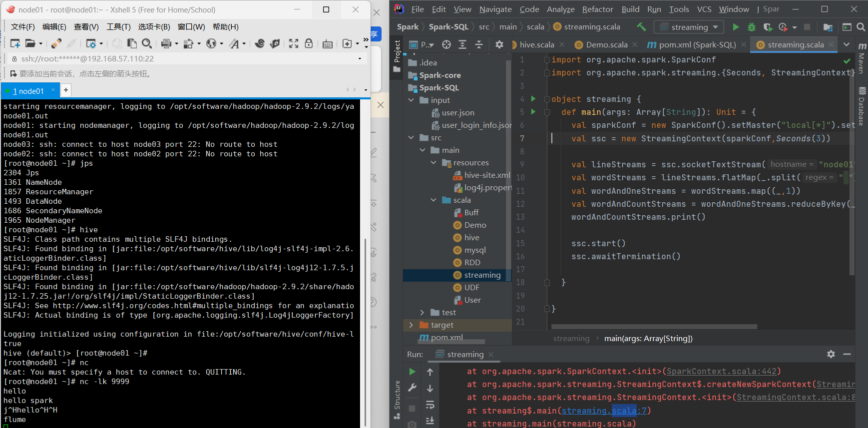Click the Build hammer icon in IntelliJ
The image size is (868, 428).
[x=641, y=27]
